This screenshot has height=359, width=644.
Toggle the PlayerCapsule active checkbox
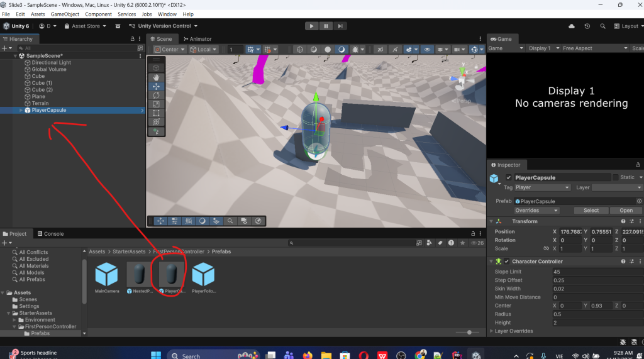[x=508, y=178]
